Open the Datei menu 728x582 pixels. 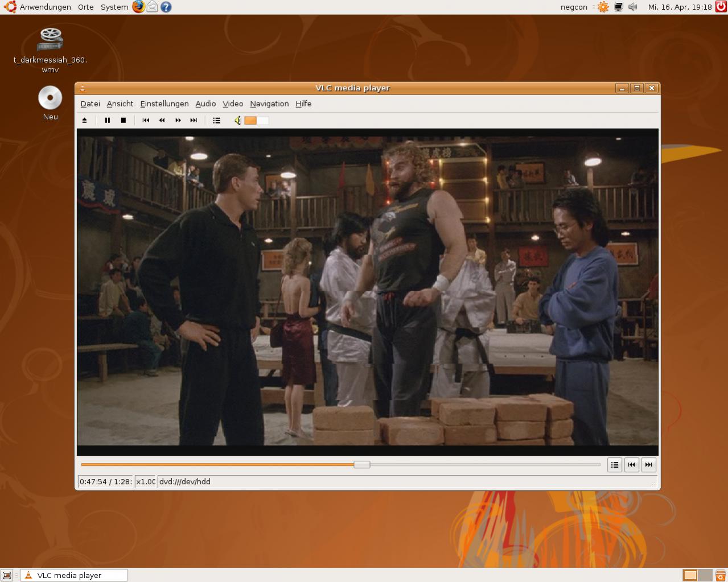pyautogui.click(x=90, y=104)
